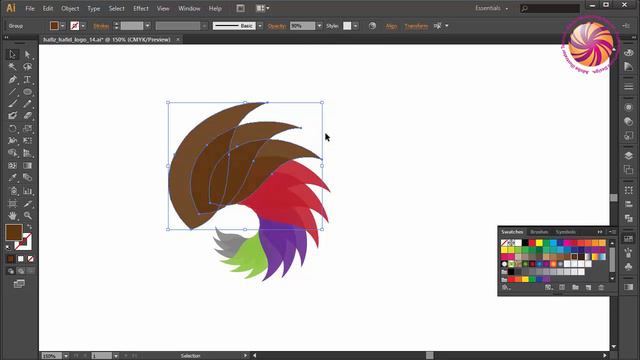Select the Zoom tool
The image size is (640, 360).
click(27, 216)
